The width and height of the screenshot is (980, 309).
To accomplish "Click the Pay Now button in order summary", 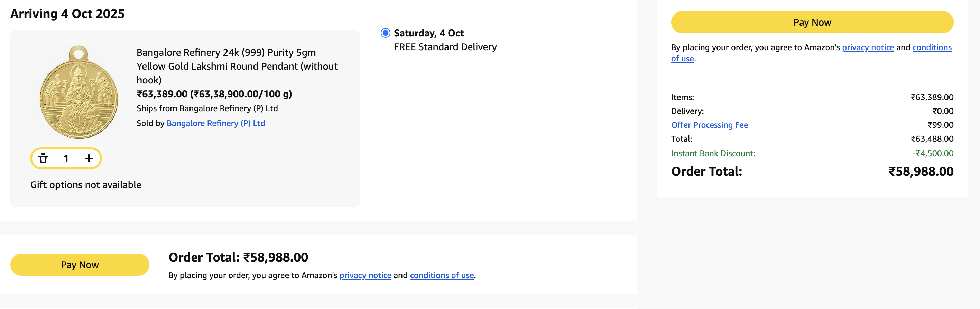I will tap(812, 23).
